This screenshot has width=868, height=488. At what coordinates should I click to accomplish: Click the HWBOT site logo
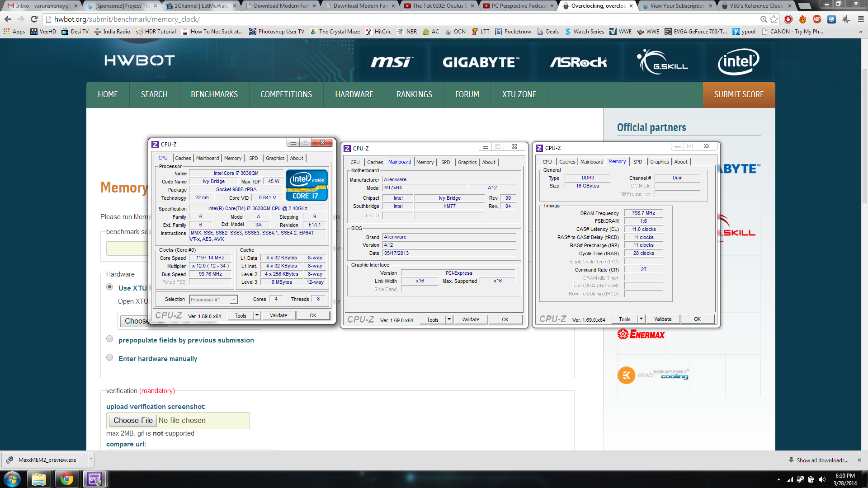click(x=139, y=60)
